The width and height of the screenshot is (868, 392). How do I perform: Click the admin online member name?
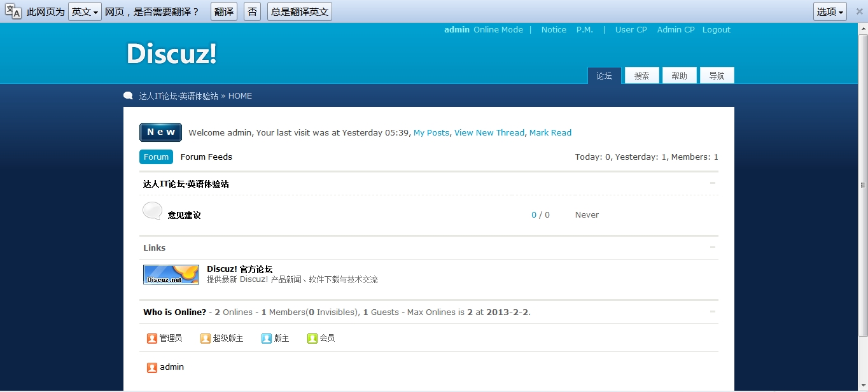[172, 367]
